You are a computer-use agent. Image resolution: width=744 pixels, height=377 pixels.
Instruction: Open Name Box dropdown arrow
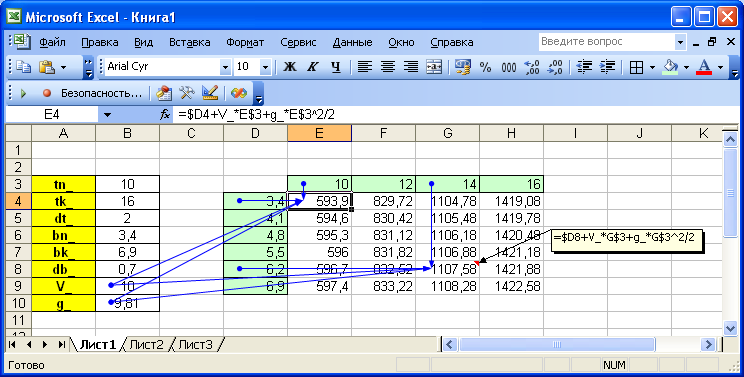click(x=107, y=115)
